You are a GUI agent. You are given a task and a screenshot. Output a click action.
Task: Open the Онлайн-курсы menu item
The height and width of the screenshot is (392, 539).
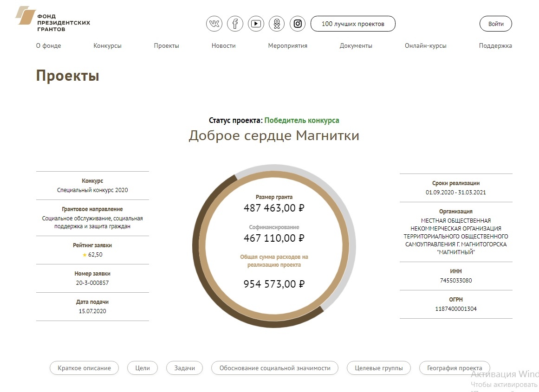click(426, 45)
